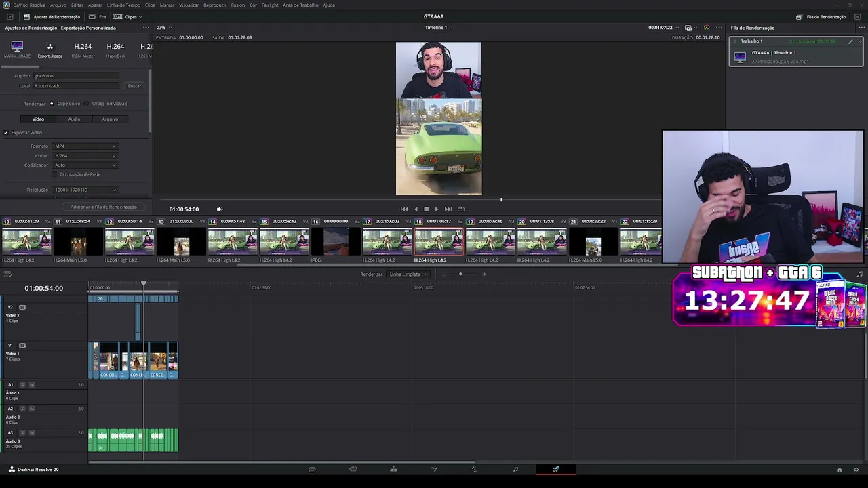Select the HyperDeck render preset
This screenshot has height=488, width=868.
115,49
